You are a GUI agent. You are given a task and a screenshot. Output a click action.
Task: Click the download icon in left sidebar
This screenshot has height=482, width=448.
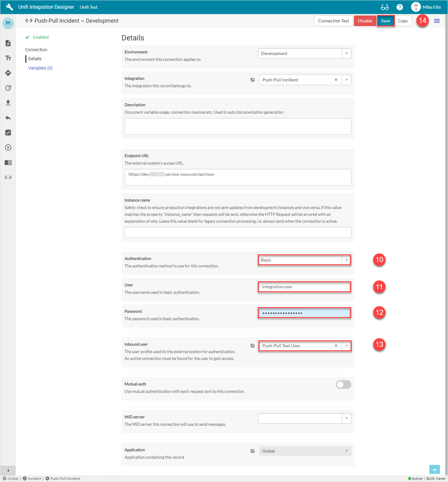8,103
